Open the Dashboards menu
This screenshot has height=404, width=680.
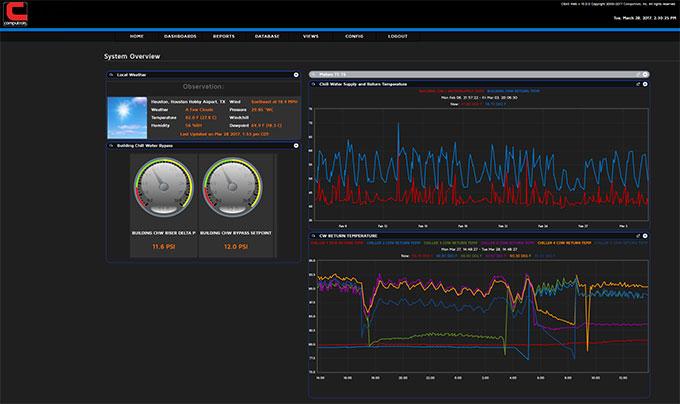tap(180, 36)
